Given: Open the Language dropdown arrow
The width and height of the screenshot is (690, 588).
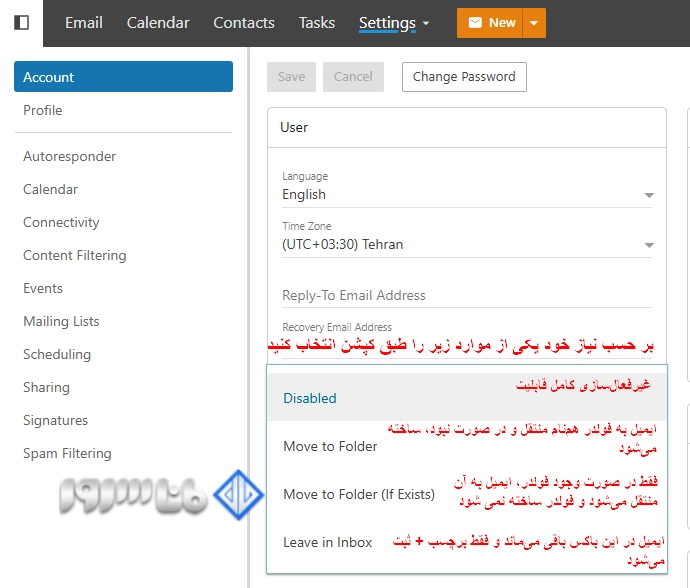Looking at the screenshot, I should [x=649, y=195].
